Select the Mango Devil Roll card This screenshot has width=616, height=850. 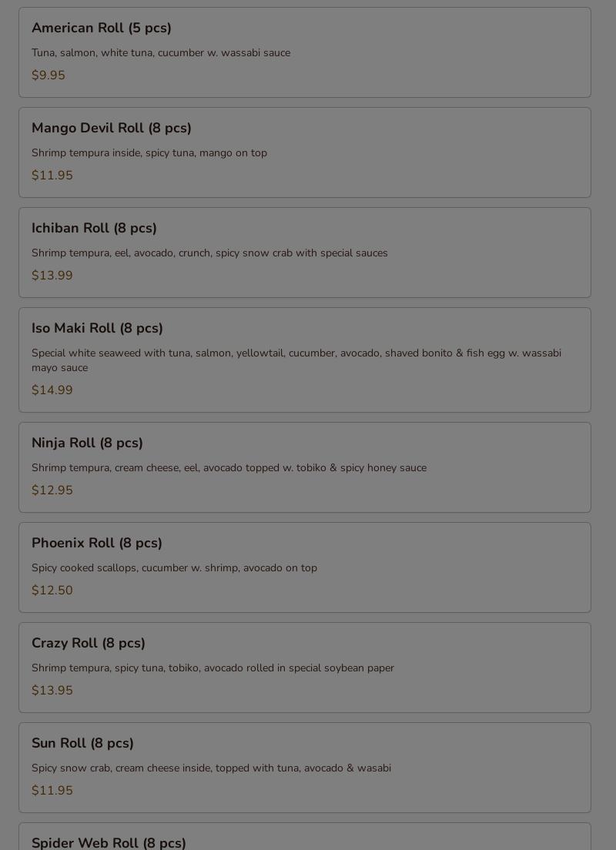[x=305, y=152]
